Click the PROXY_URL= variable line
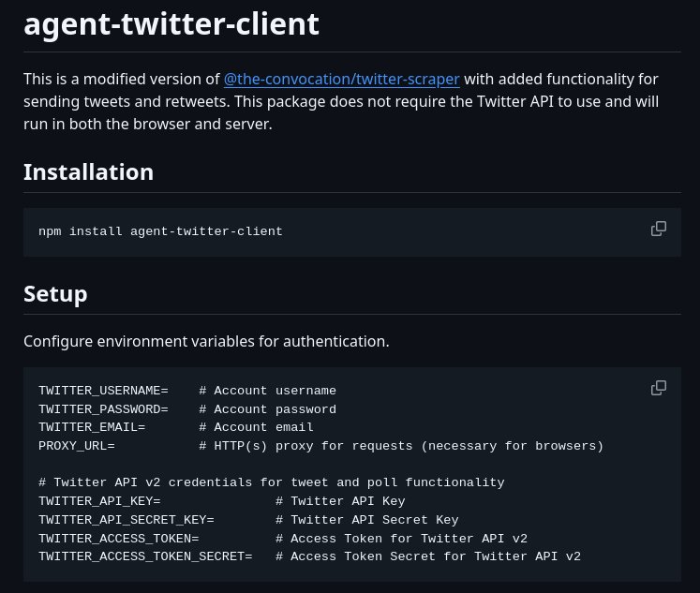The height and width of the screenshot is (593, 700). (x=320, y=446)
